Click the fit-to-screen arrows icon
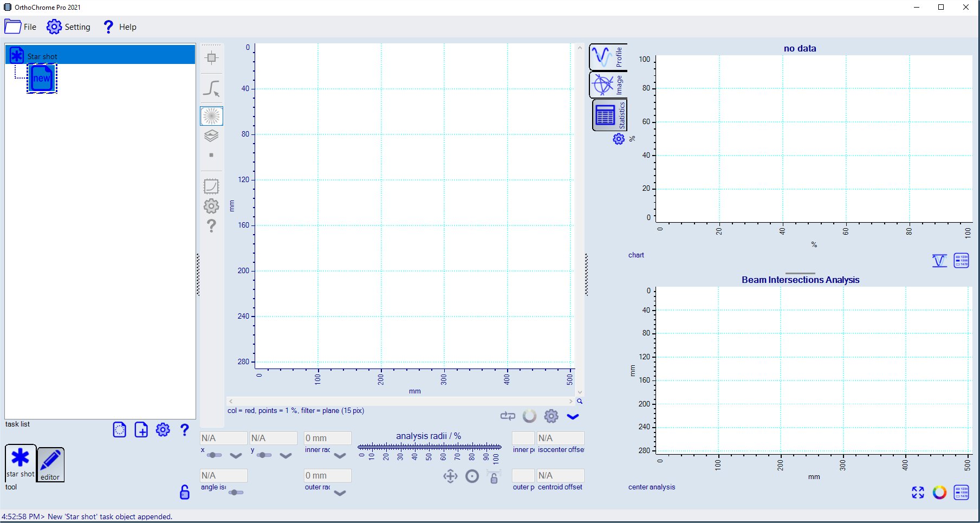The height and width of the screenshot is (523, 980). click(x=918, y=492)
